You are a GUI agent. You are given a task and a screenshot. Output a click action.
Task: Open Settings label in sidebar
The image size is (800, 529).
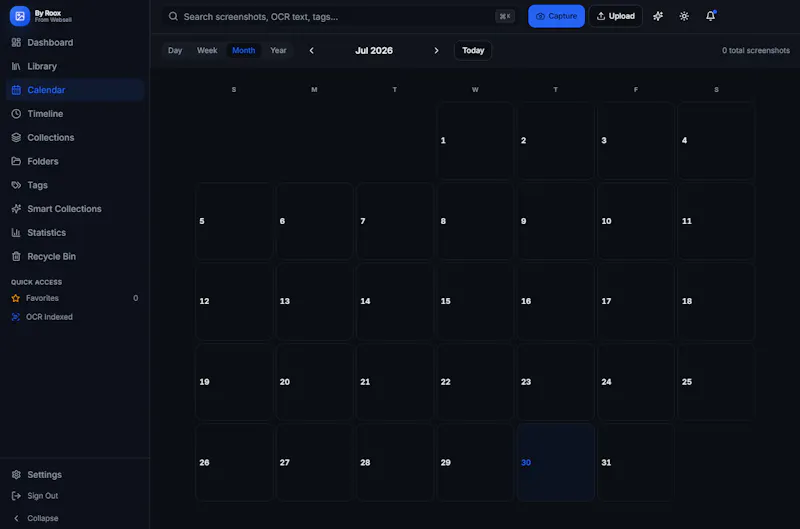44,474
